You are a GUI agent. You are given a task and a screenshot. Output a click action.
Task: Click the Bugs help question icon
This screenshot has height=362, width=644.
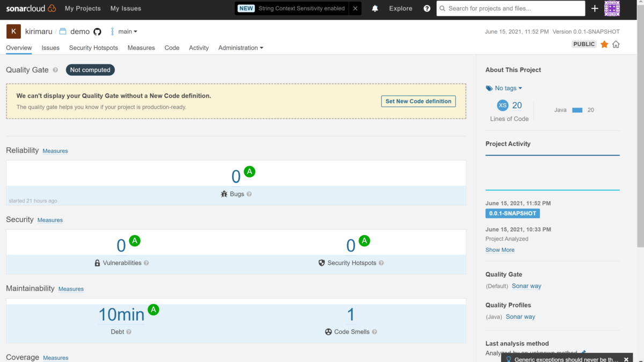pos(249,194)
